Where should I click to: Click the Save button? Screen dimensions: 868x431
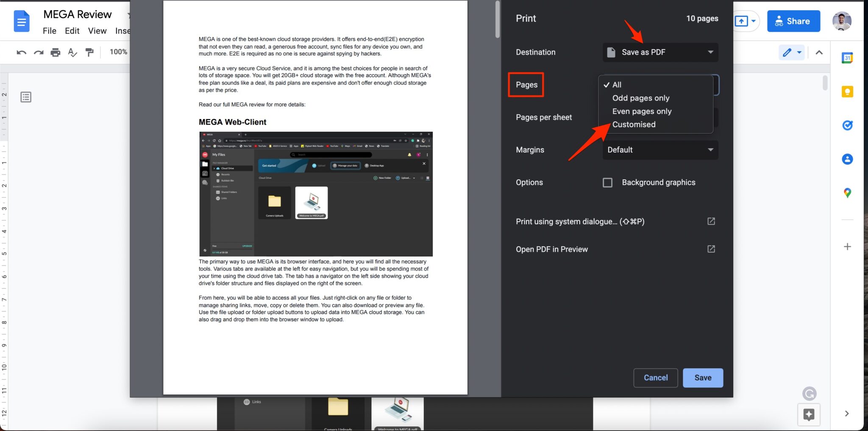tap(703, 378)
